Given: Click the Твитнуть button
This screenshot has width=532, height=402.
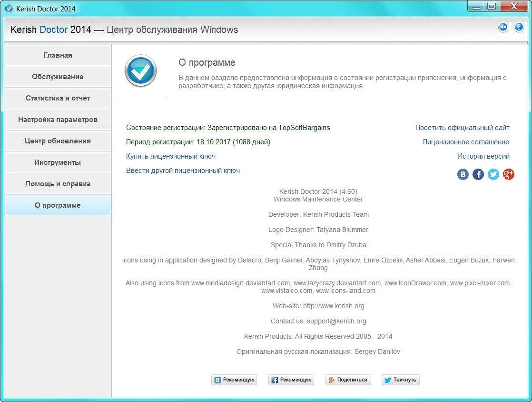Looking at the screenshot, I should coord(401,380).
